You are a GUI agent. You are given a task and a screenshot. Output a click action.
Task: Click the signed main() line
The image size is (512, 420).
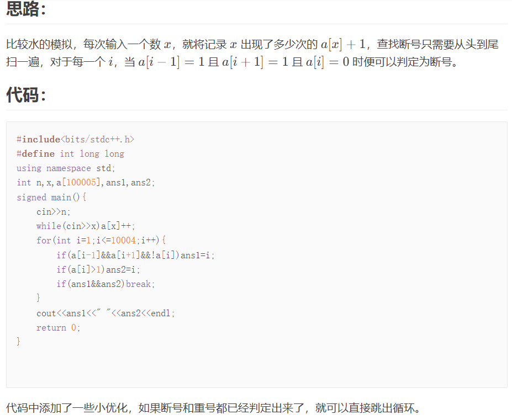coord(51,197)
